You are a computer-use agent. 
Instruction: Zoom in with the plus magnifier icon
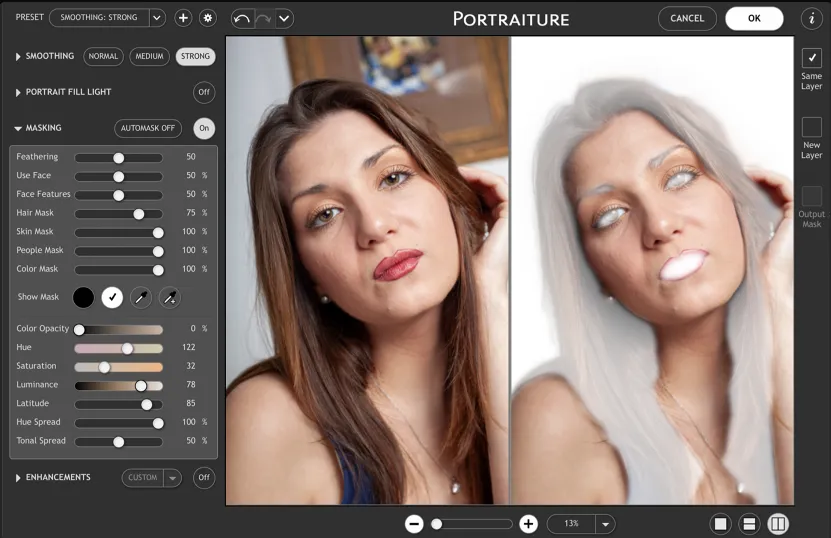coord(529,524)
